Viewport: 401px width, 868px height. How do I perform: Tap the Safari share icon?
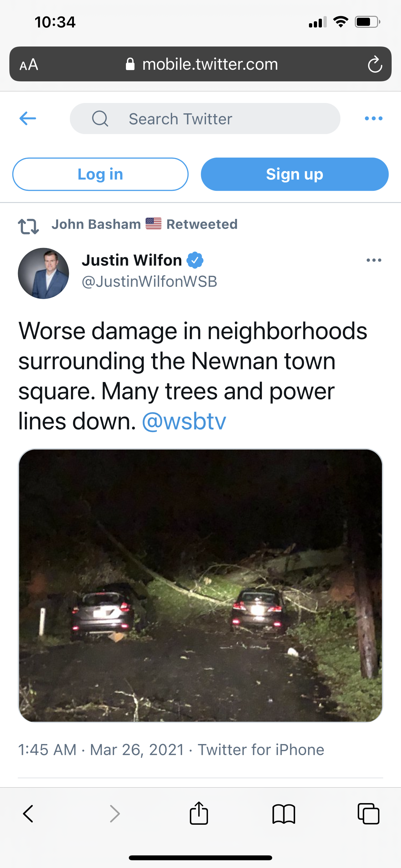coord(199,813)
